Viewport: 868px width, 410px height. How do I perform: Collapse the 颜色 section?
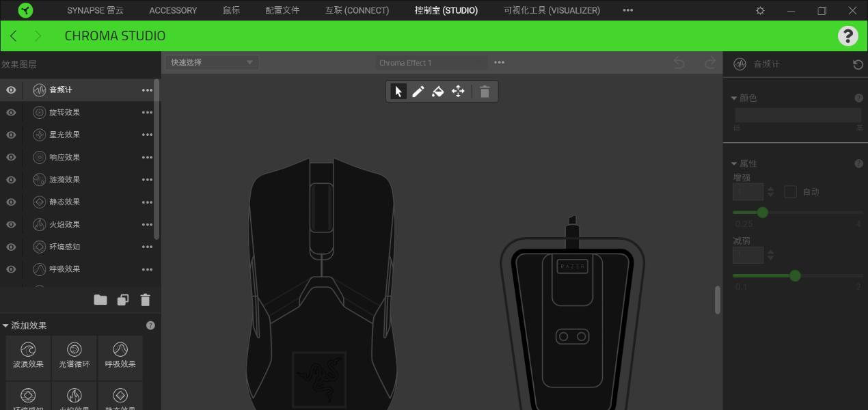(734, 98)
